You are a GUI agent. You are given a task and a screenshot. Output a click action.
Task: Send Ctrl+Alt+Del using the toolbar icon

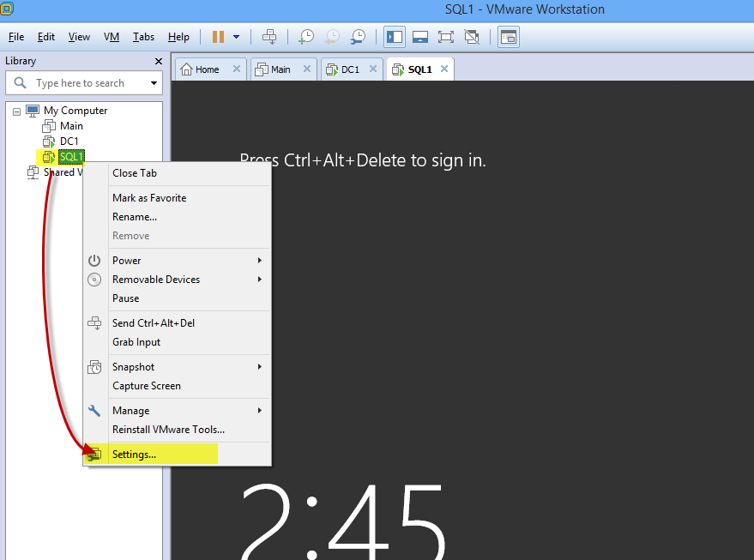pos(269,37)
